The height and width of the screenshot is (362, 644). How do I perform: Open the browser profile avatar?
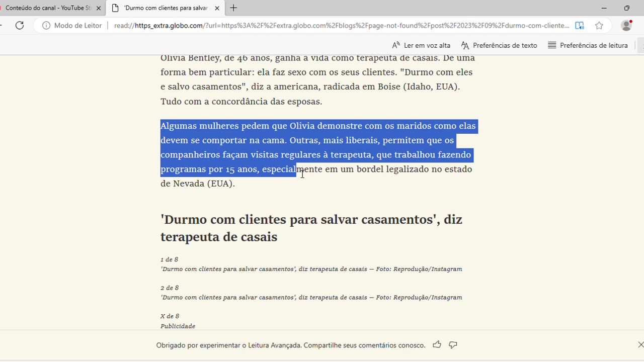coord(626,25)
